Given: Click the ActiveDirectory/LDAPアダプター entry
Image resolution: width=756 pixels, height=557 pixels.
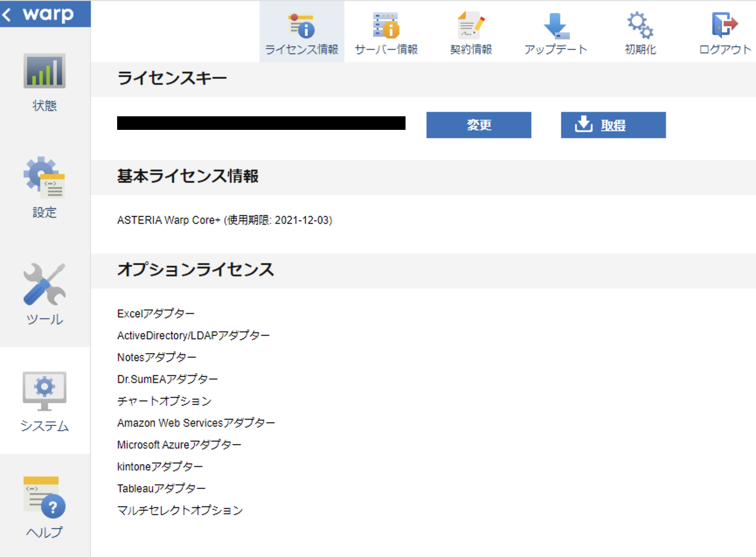Looking at the screenshot, I should (193, 335).
